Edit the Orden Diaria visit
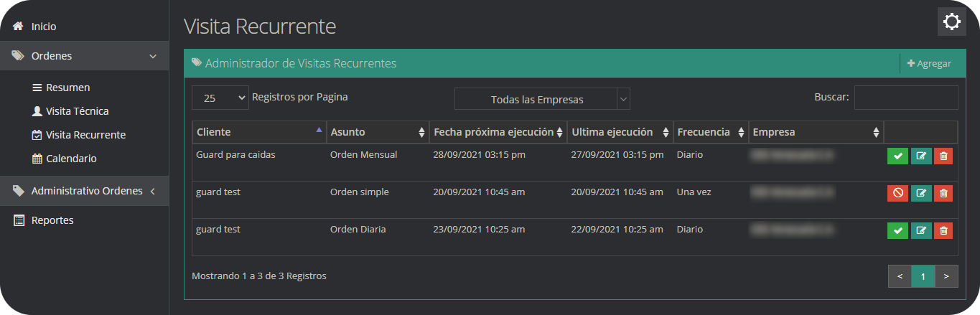Image resolution: width=980 pixels, height=315 pixels. coord(921,230)
